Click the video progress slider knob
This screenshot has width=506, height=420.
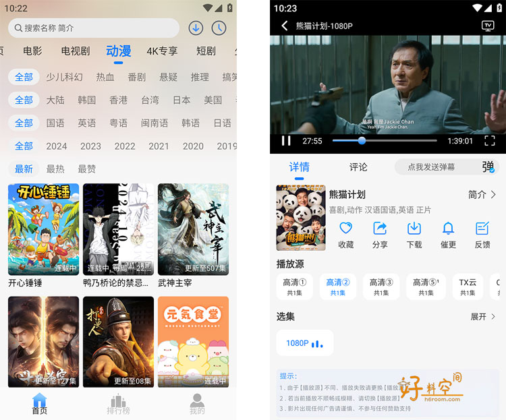tap(362, 141)
